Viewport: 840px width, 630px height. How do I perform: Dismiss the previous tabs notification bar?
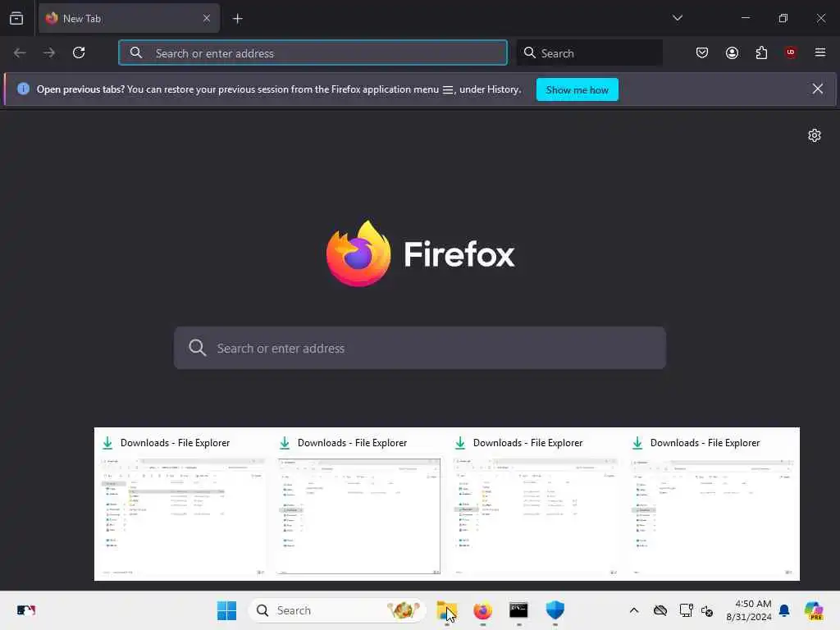(818, 89)
